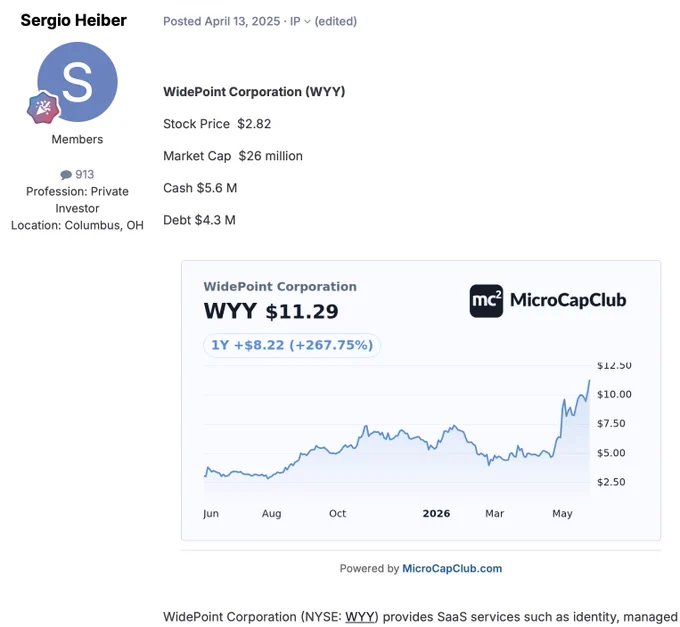Screen dimensions: 680x627
Task: Click the WidePoint Corporation chart title
Action: (280, 287)
